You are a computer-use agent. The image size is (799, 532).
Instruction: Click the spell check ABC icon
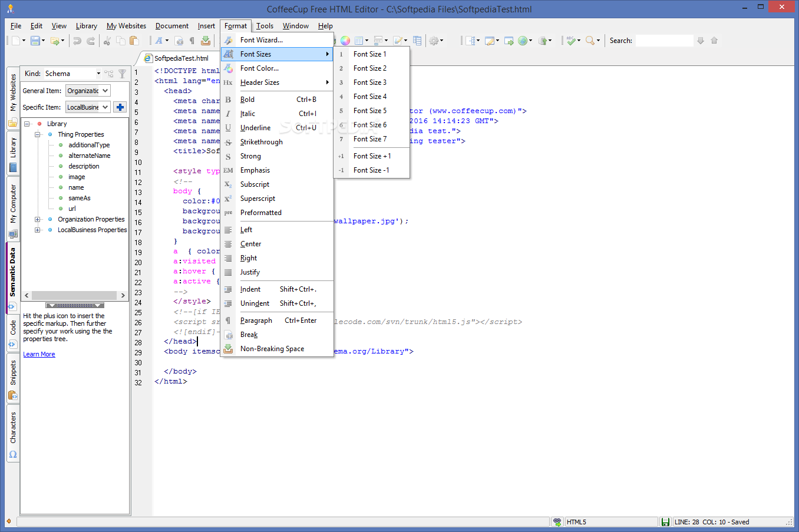570,41
